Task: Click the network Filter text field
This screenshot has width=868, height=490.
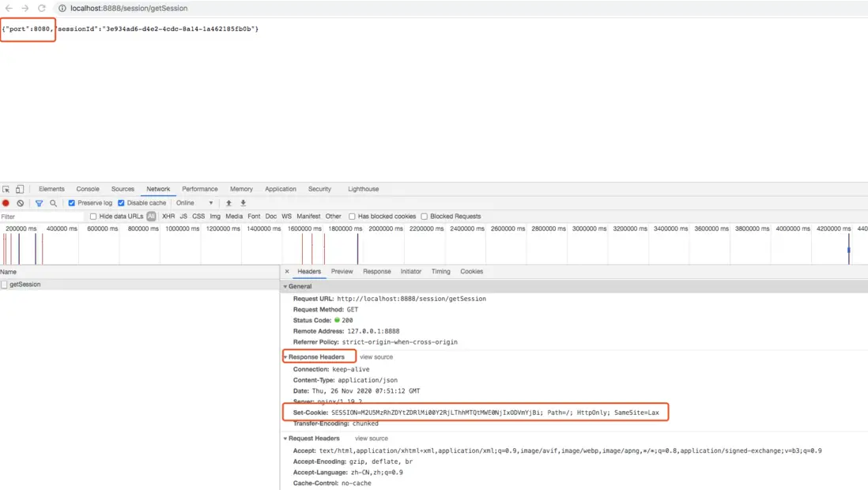Action: [x=42, y=217]
